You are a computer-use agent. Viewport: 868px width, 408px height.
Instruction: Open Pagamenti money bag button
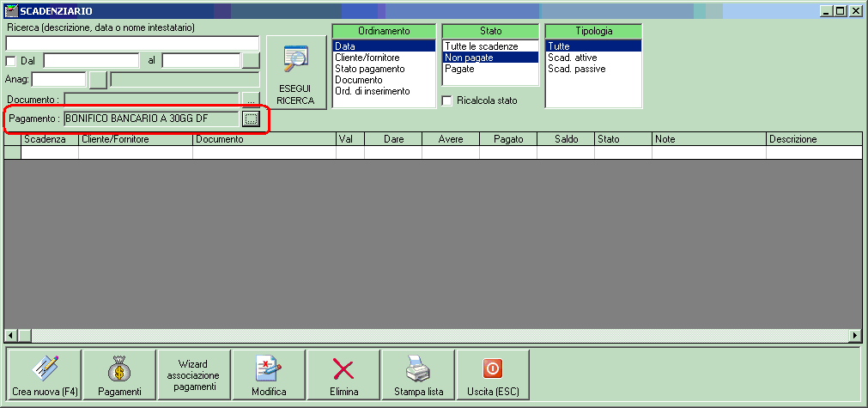pyautogui.click(x=119, y=375)
